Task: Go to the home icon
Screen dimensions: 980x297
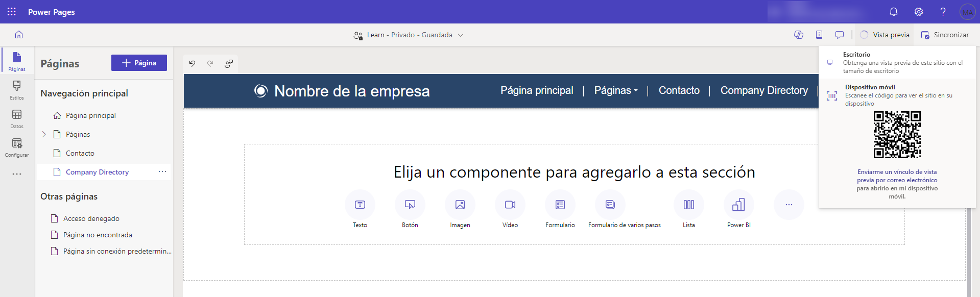Action: (19, 35)
